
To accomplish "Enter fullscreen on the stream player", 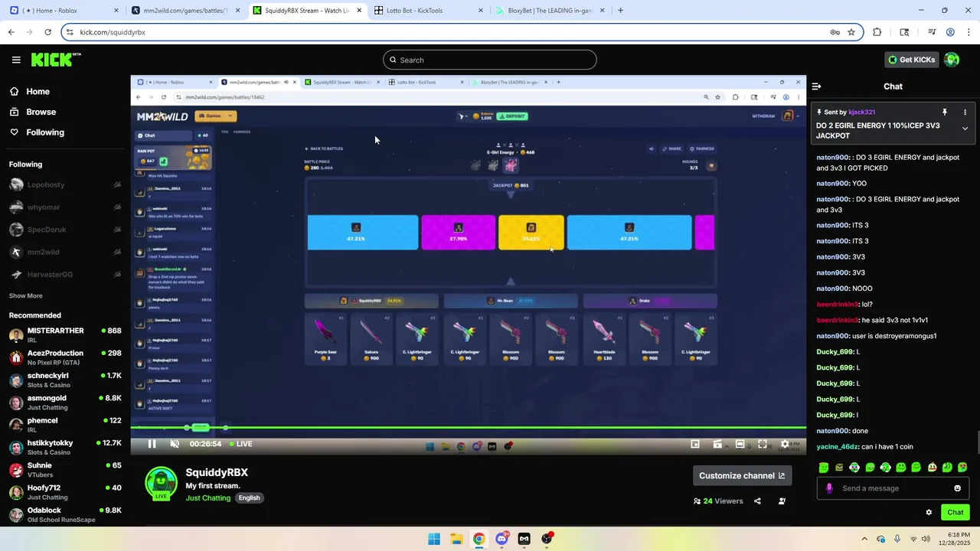I will tap(763, 444).
